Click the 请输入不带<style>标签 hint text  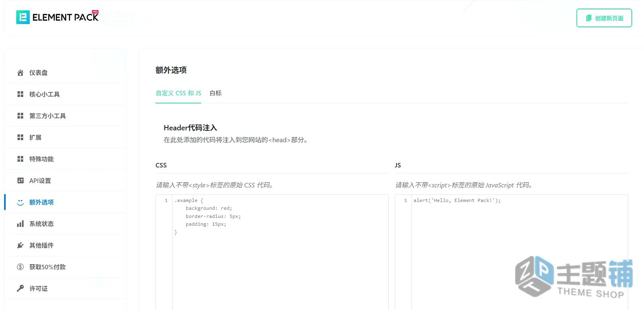(x=215, y=185)
